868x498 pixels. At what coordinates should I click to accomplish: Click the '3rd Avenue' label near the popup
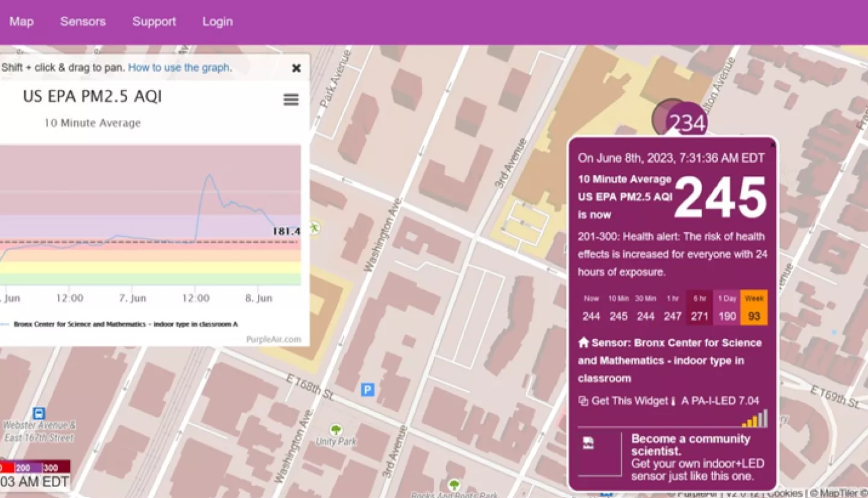pyautogui.click(x=511, y=163)
